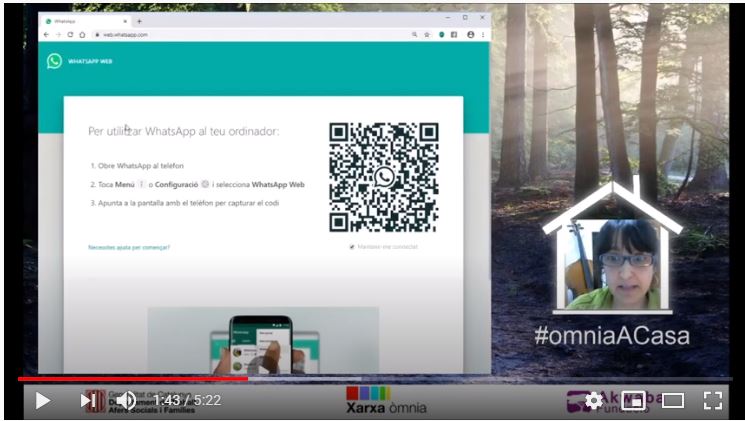745x421 pixels.
Task: Click the WhatsApp Web logo
Action: (x=55, y=61)
